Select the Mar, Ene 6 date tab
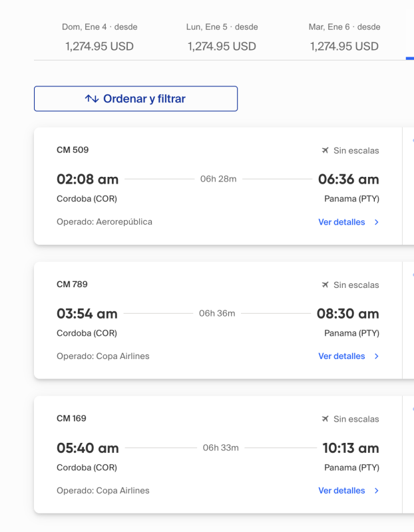 (x=344, y=37)
